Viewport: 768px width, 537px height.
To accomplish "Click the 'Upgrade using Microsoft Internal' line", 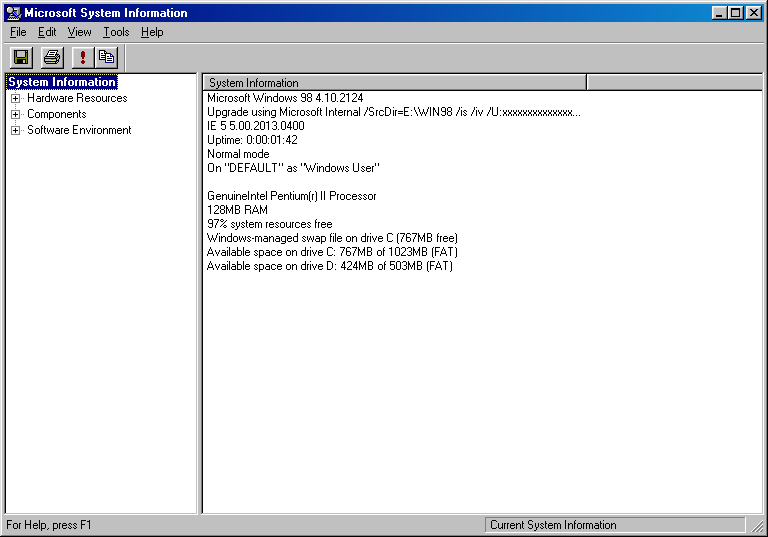I will (x=394, y=112).
